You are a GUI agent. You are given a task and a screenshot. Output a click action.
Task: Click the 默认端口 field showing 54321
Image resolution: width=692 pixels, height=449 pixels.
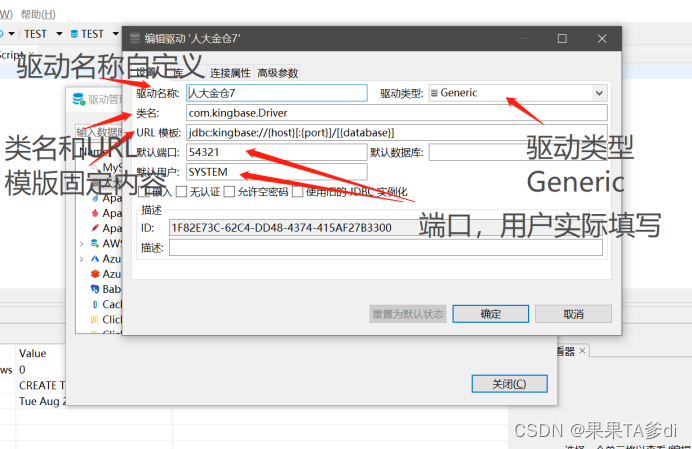[277, 152]
